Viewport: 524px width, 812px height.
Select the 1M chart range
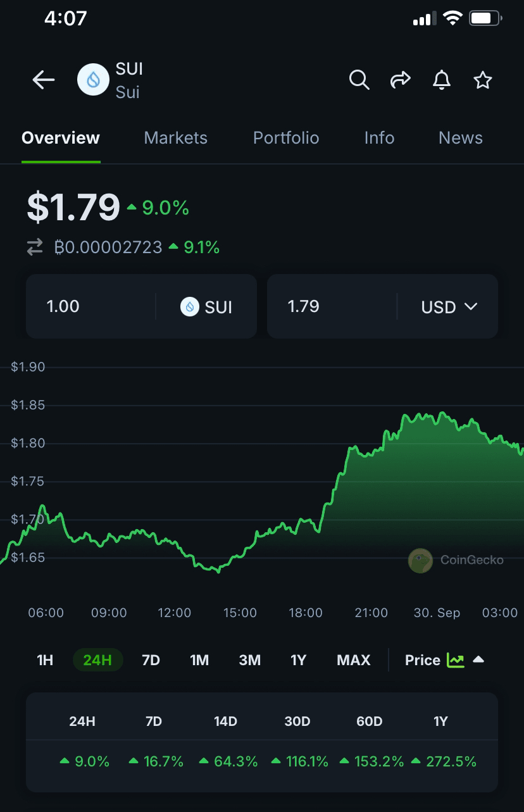199,660
